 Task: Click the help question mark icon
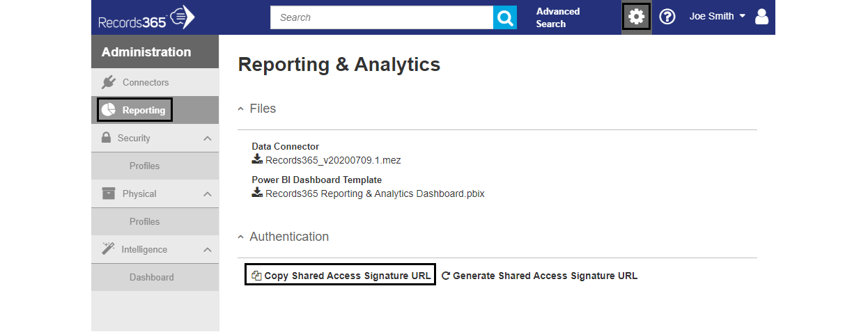(x=667, y=17)
